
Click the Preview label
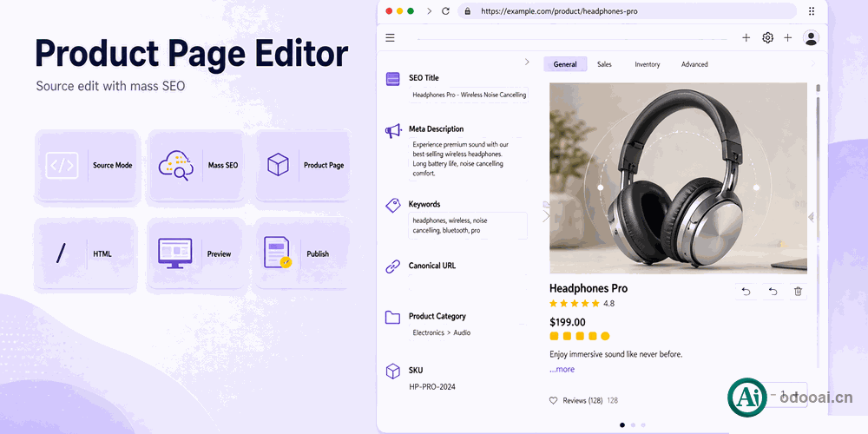coord(220,253)
